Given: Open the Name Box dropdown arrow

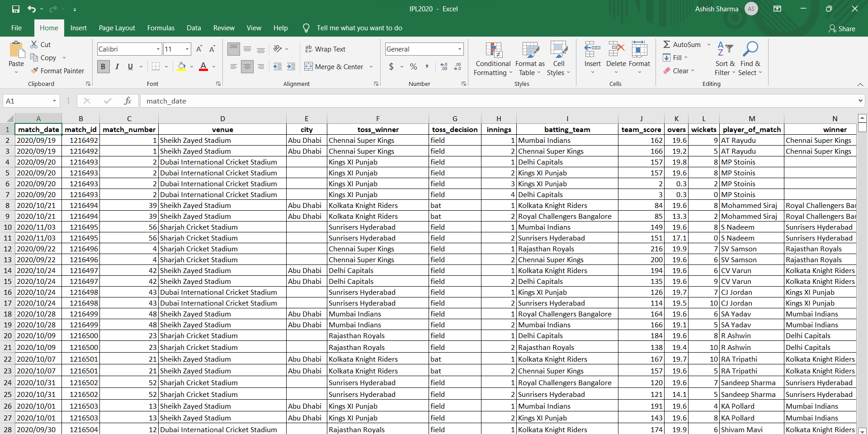Looking at the screenshot, I should tap(54, 101).
